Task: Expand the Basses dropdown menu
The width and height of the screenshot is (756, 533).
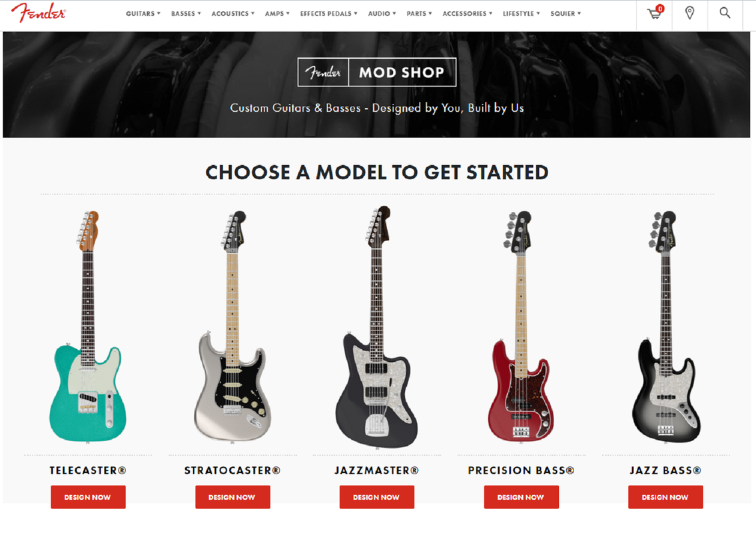Action: coord(186,13)
